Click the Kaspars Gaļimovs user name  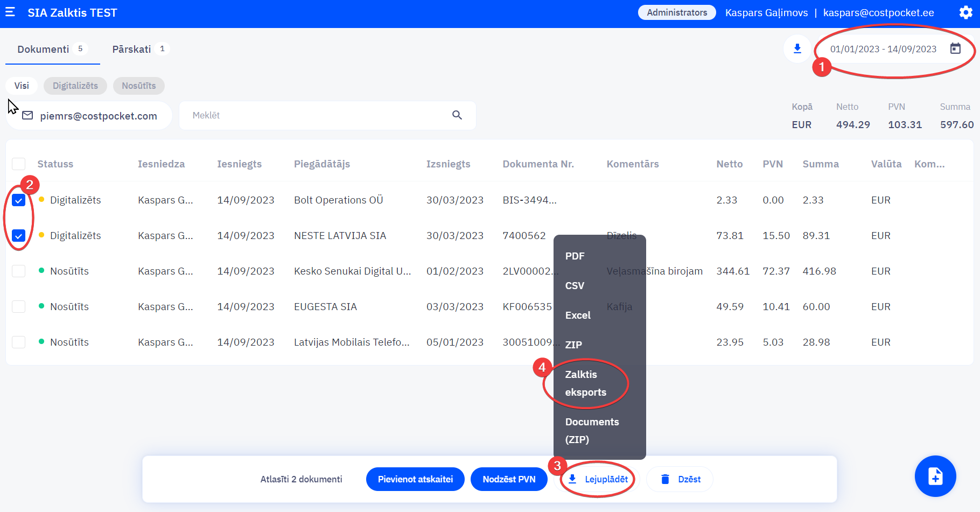tap(766, 13)
